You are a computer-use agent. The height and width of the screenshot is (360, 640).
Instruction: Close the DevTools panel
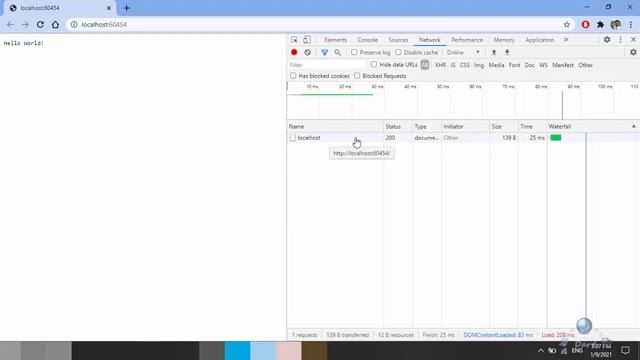coord(633,40)
